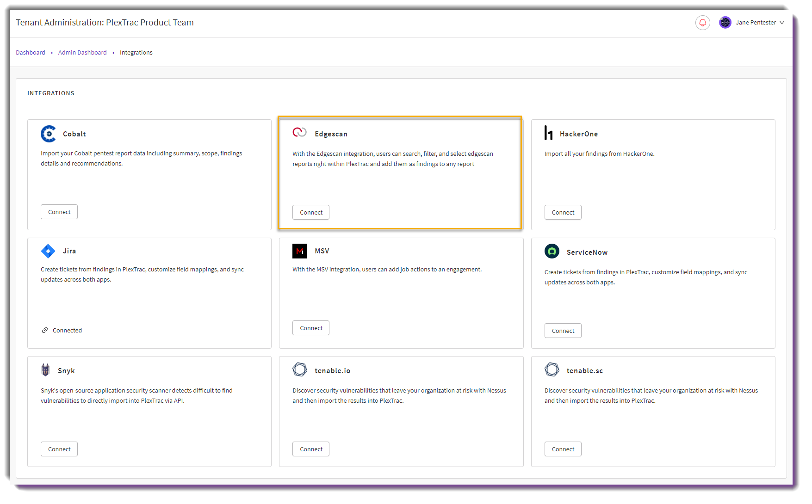The image size is (812, 504).
Task: Click the INTEGRATIONS section heading
Action: point(51,93)
